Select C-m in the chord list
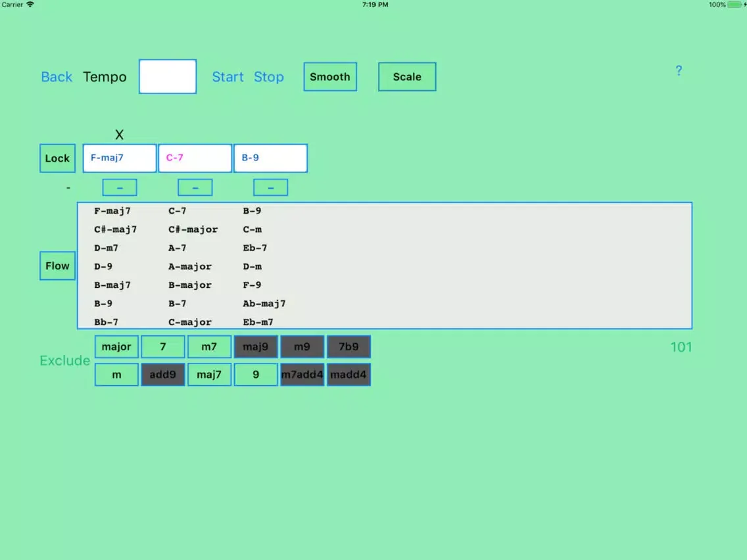Image resolution: width=747 pixels, height=560 pixels. (252, 229)
